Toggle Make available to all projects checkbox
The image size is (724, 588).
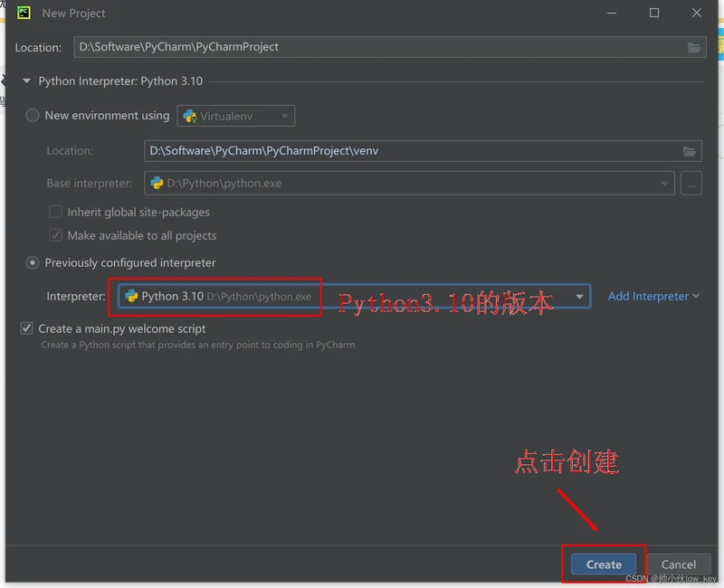(x=55, y=235)
